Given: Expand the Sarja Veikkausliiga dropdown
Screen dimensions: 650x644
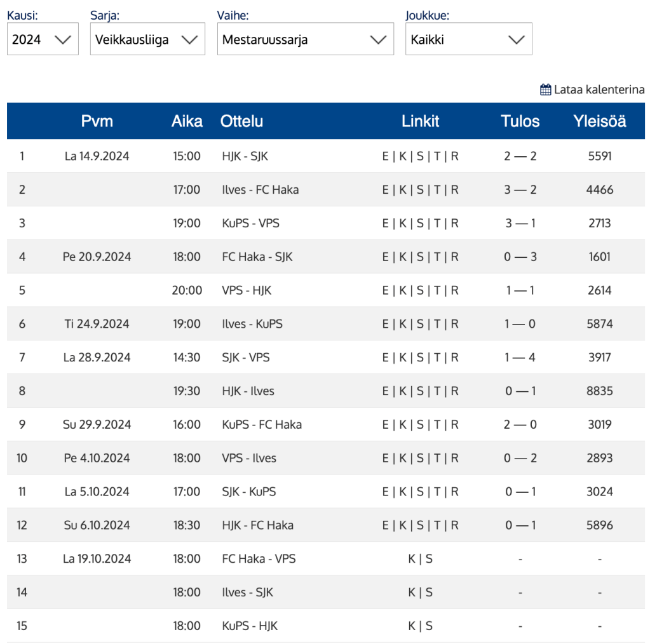Looking at the screenshot, I should [147, 39].
